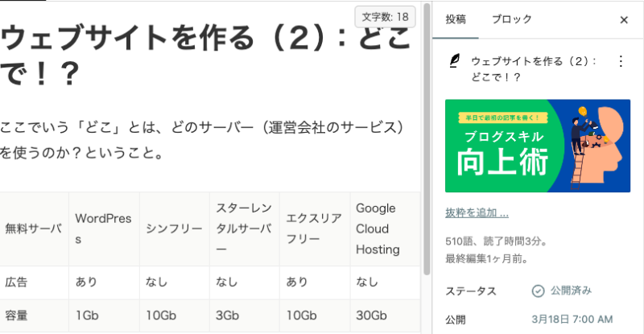Select the Google Cloud Hosting header cell
Image resolution: width=644 pixels, height=334 pixels.
click(x=385, y=229)
